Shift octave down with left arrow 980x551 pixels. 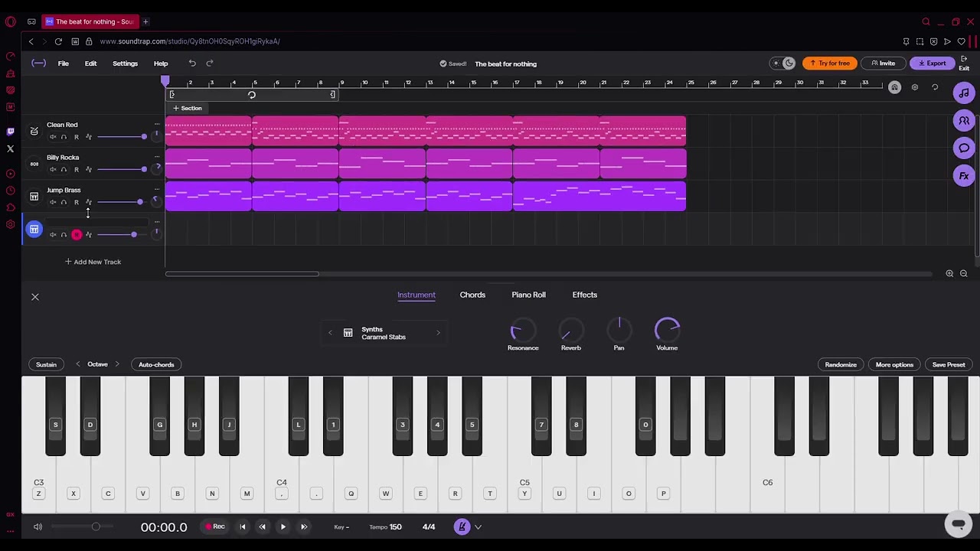pos(77,364)
